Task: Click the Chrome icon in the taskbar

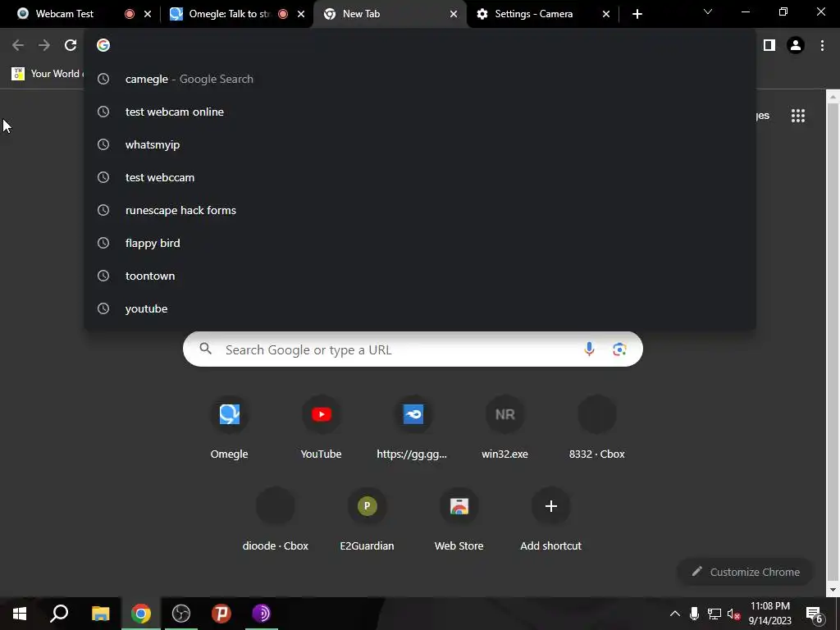Action: pyautogui.click(x=141, y=614)
